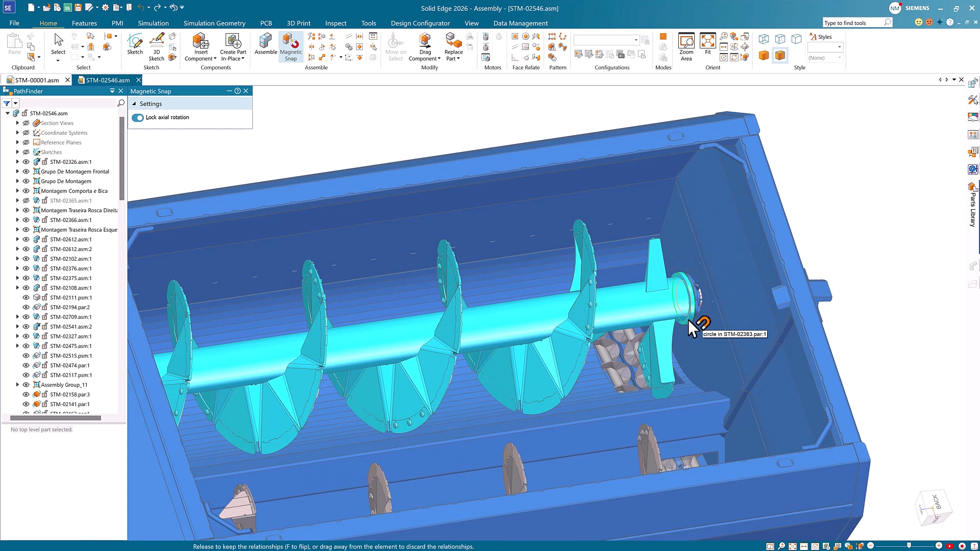This screenshot has height=551, width=980.
Task: Disable the Lock axial rotation toggle
Action: (138, 117)
